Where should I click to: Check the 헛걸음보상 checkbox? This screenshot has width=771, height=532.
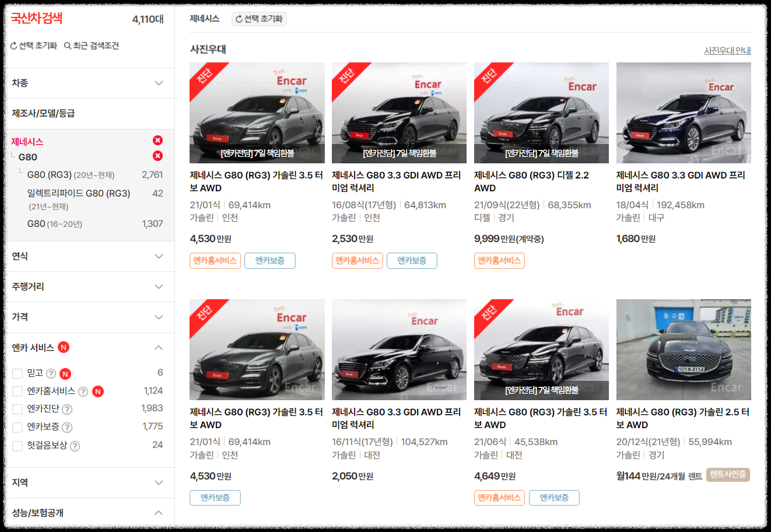point(17,446)
